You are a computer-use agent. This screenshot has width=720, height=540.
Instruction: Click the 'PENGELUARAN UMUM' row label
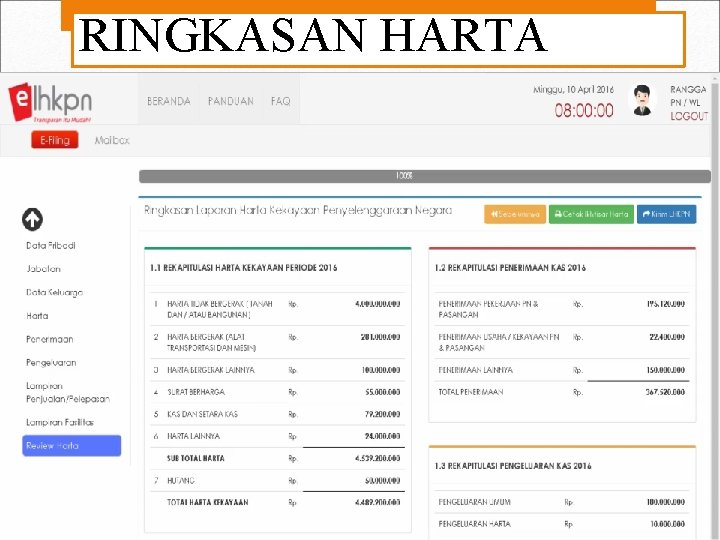(x=474, y=502)
